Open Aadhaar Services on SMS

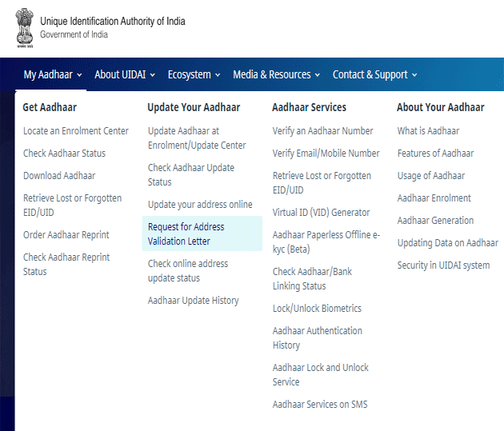pos(320,405)
